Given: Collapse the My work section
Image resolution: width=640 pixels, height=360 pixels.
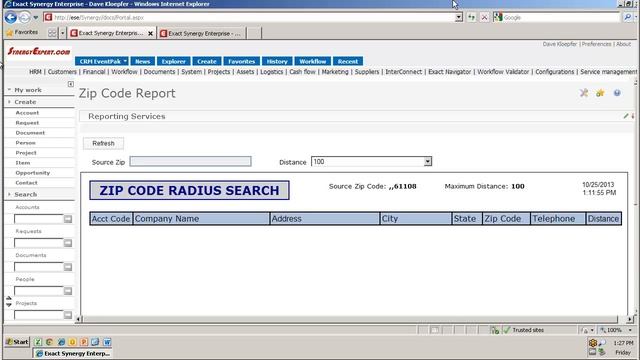Looking at the screenshot, I should pos(9,90).
